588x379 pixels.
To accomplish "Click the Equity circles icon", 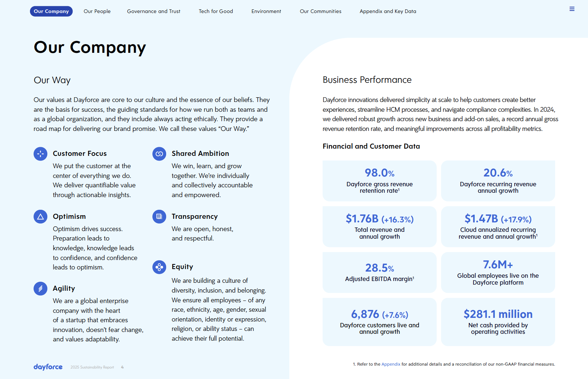I will [x=159, y=267].
